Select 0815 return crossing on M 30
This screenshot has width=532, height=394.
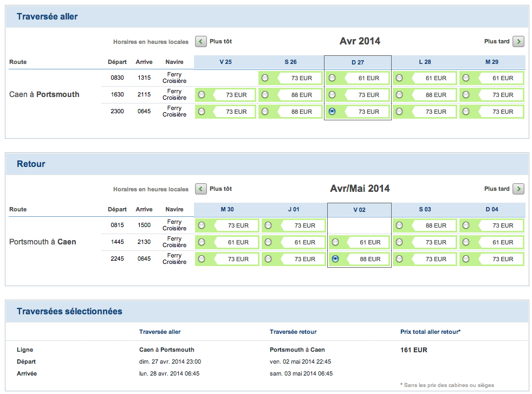202,225
